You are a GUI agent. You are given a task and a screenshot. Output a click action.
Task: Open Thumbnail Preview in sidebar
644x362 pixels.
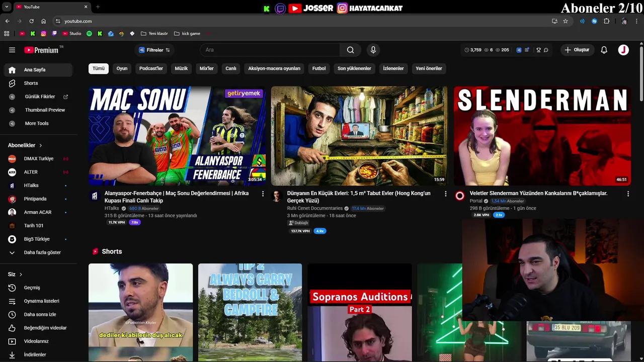coord(38,110)
